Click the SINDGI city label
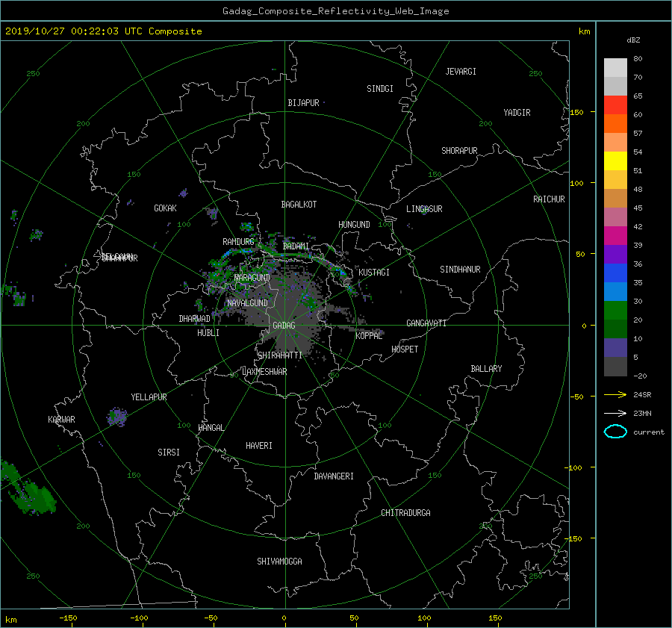672x628 pixels. (x=380, y=88)
